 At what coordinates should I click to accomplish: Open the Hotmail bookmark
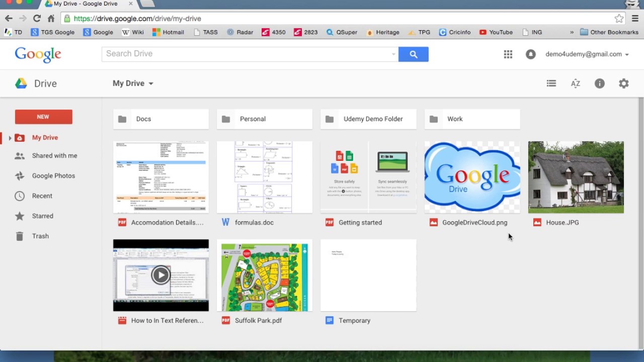click(168, 32)
